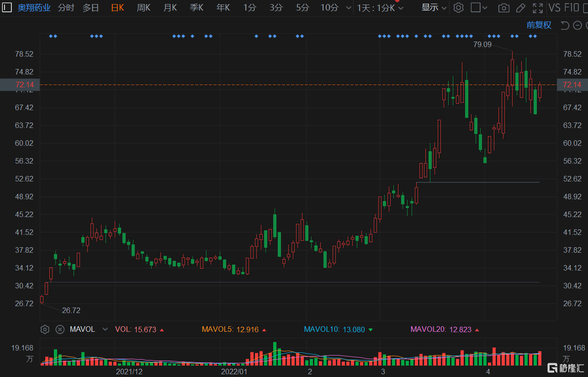The height and width of the screenshot is (377, 588).
Task: Click the MAVOL20: 12.823 value
Action: (x=445, y=329)
